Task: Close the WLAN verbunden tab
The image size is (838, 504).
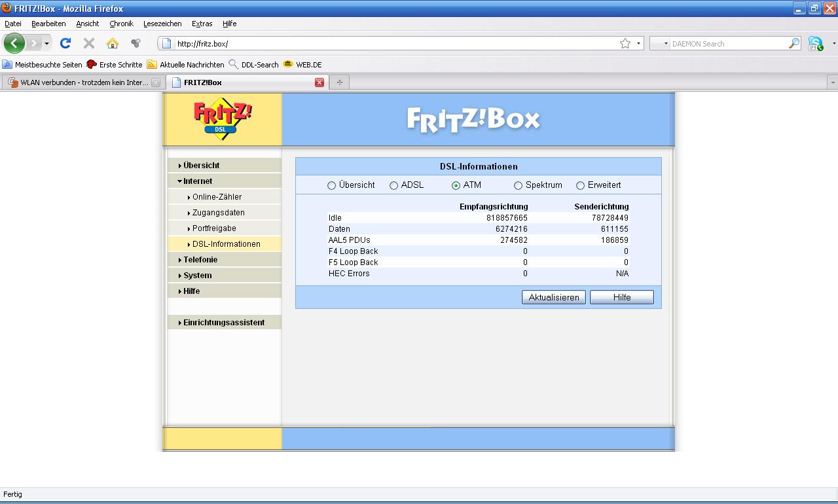Action: [x=156, y=82]
